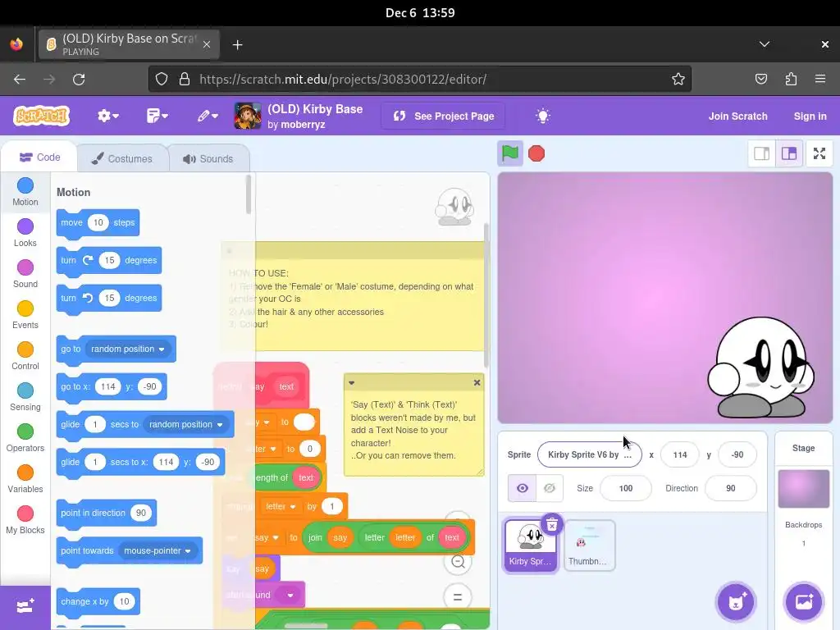The height and width of the screenshot is (630, 840).
Task: Switch to small stage layout
Action: click(761, 153)
